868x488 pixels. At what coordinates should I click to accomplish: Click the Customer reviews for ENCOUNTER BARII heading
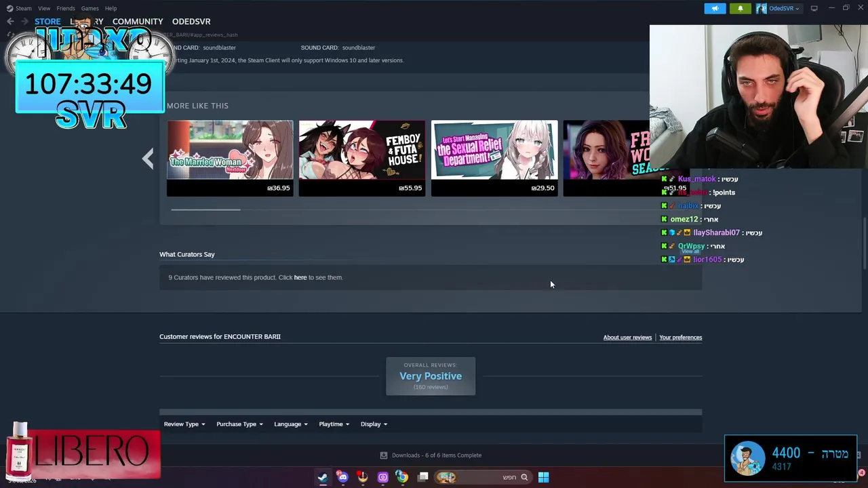(220, 337)
